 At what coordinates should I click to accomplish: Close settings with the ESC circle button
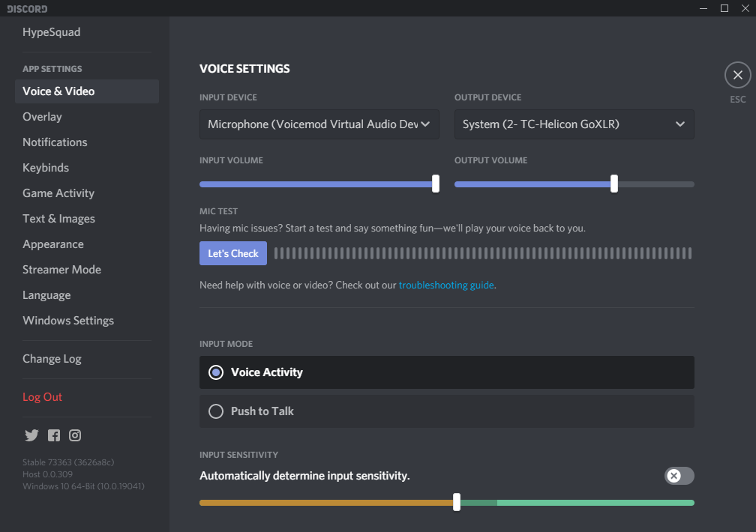point(738,75)
